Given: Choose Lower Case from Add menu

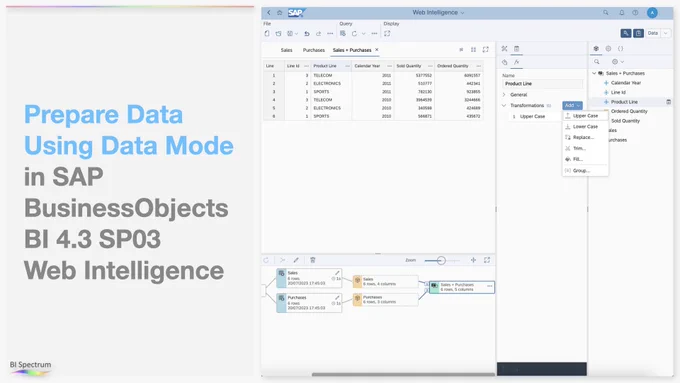Looking at the screenshot, I should pyautogui.click(x=585, y=127).
